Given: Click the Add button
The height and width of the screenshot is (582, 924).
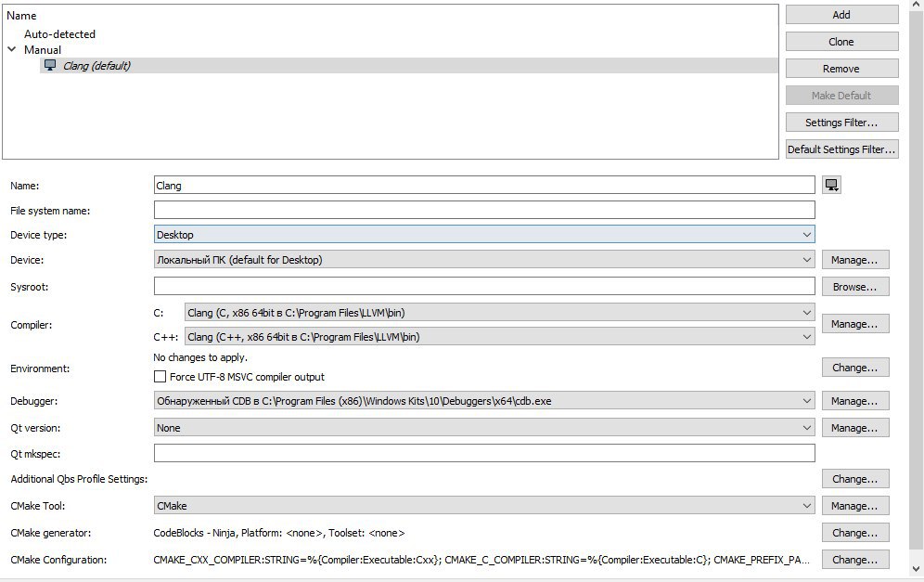Looking at the screenshot, I should tap(841, 15).
